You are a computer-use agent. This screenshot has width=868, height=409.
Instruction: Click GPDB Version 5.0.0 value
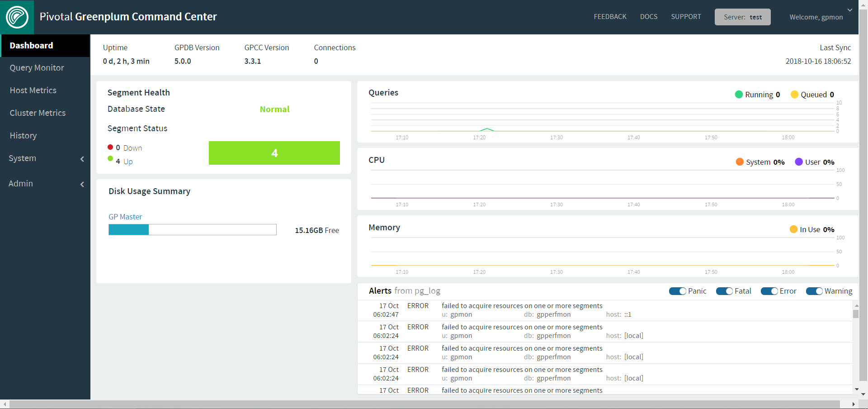(183, 61)
